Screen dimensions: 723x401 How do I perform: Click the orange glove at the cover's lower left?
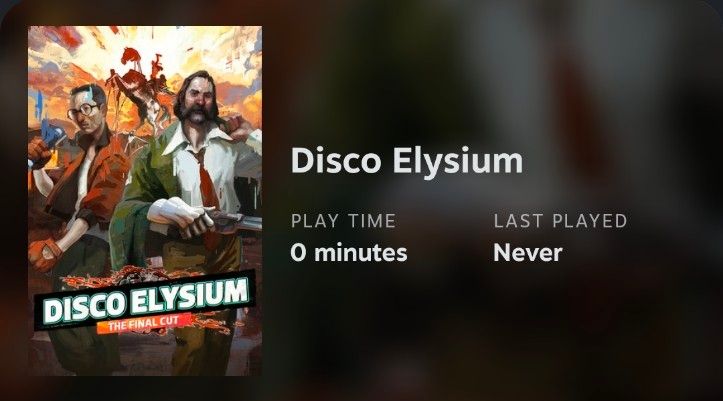pyautogui.click(x=44, y=255)
